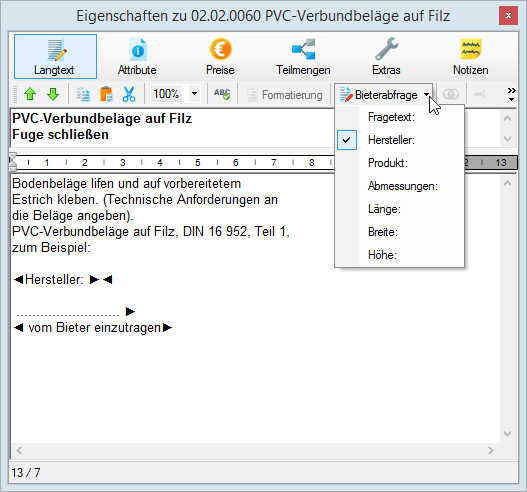Open the Preise tab
The height and width of the screenshot is (492, 527).
click(x=220, y=56)
